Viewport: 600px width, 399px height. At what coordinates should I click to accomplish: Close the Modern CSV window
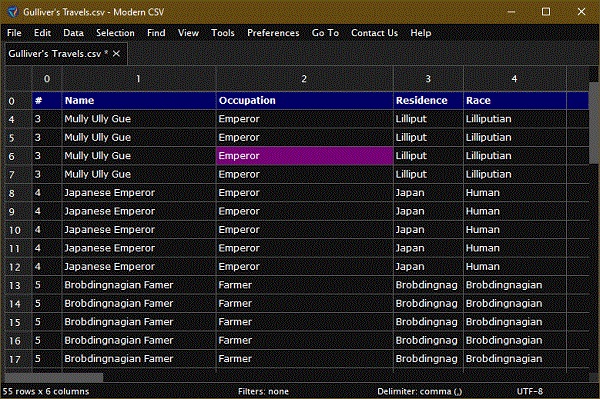(581, 12)
